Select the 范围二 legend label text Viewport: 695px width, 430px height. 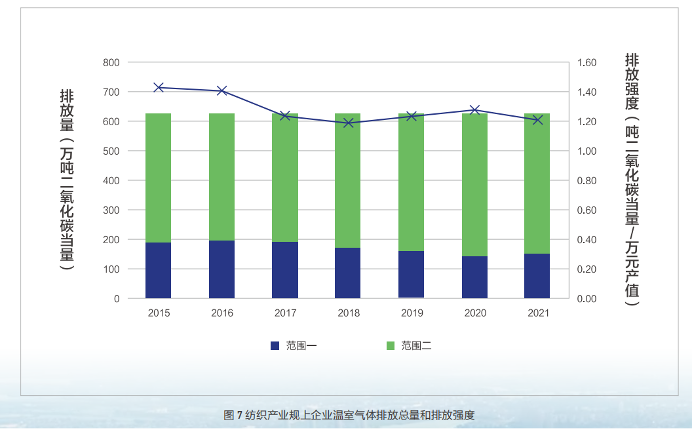pyautogui.click(x=416, y=345)
